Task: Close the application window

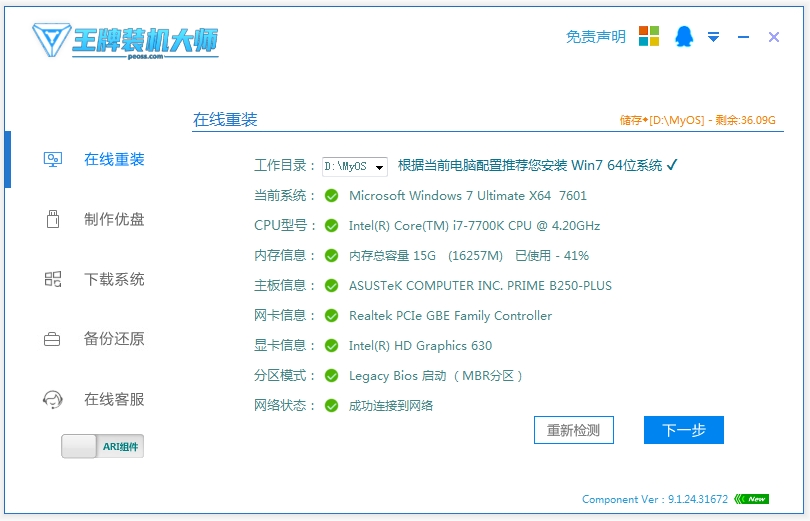Action: coord(773,37)
